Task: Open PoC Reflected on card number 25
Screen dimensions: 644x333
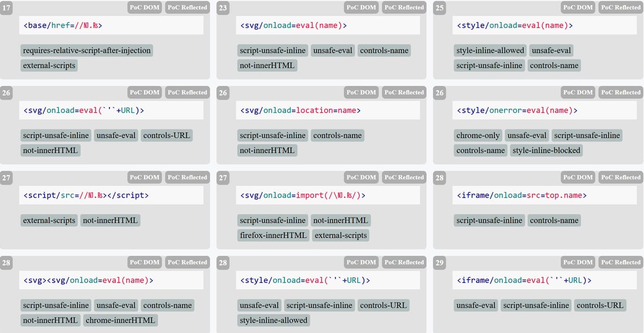Action: (x=621, y=8)
